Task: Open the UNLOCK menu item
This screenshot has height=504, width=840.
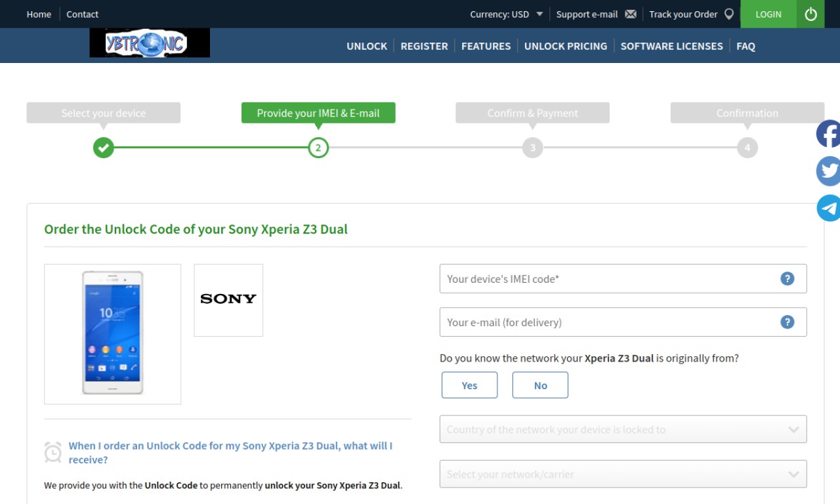Action: pos(367,46)
